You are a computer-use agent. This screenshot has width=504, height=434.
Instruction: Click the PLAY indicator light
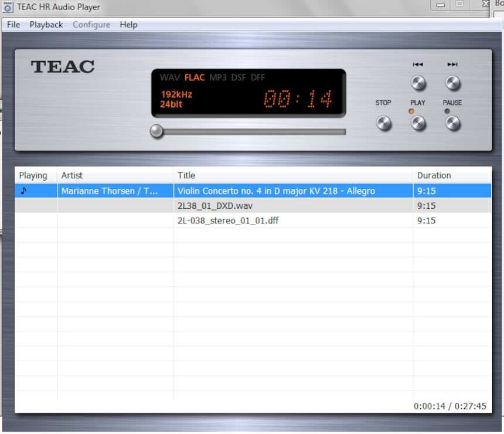(x=411, y=111)
